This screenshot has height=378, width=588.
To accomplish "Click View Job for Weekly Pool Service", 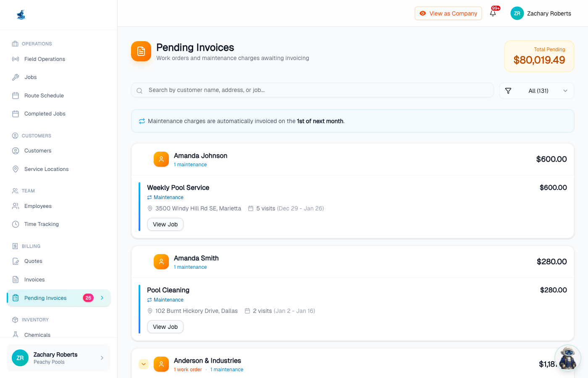I will pos(165,224).
